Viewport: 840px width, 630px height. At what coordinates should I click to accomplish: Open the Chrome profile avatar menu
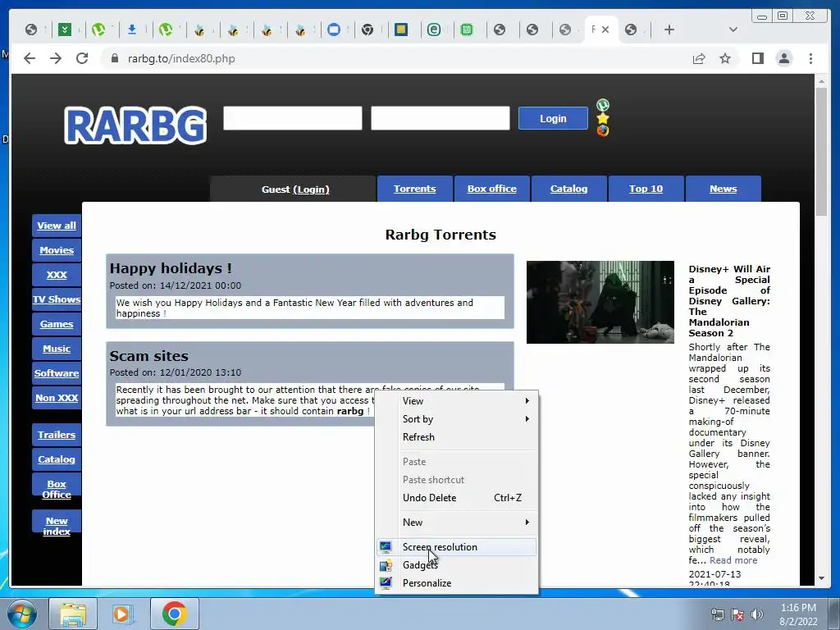(x=783, y=58)
